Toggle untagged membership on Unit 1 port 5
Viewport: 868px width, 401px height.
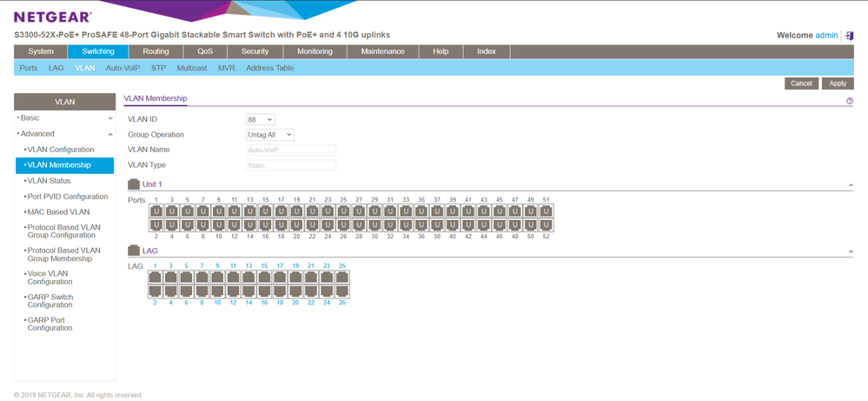(188, 211)
